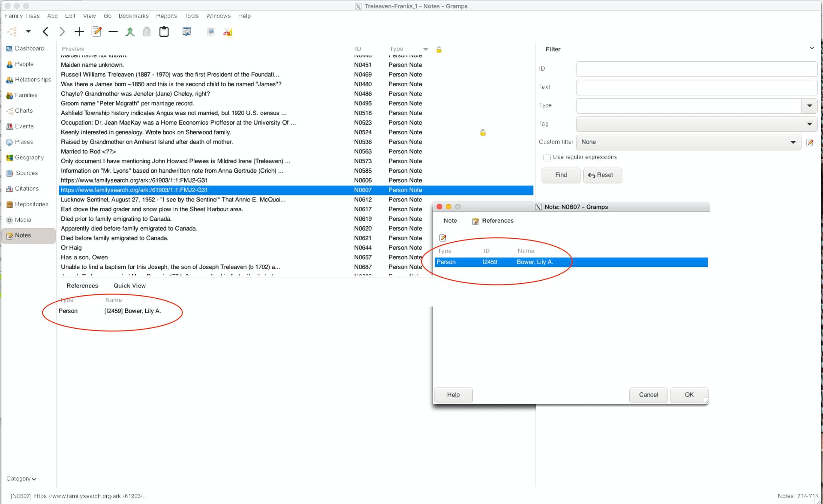Viewport: 823px width, 504px height.
Task: Click the add new note plus icon
Action: click(x=79, y=32)
